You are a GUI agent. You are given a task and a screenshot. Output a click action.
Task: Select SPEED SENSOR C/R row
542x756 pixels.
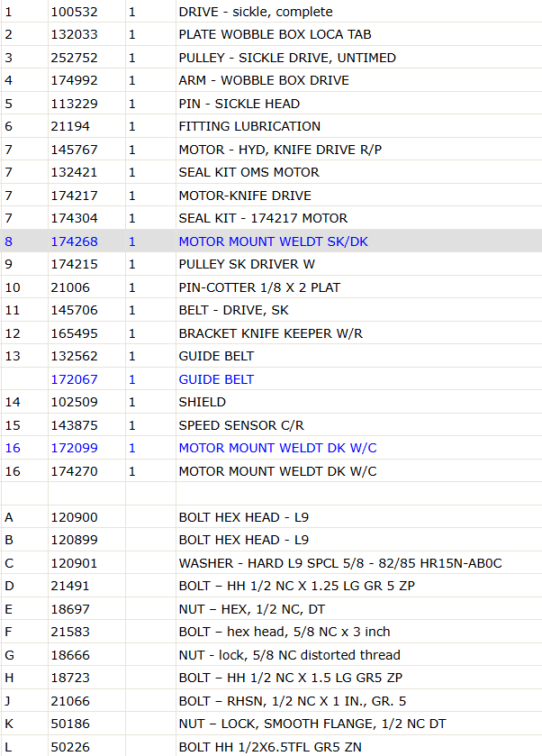pyautogui.click(x=271, y=425)
